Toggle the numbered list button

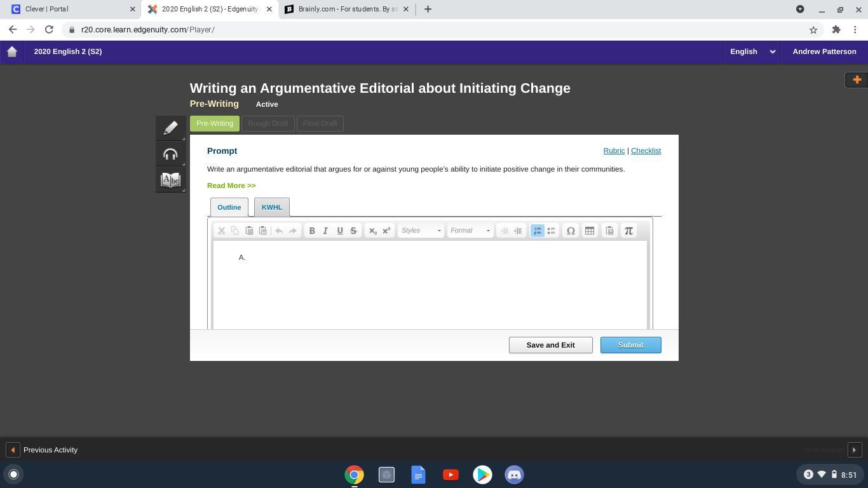click(538, 231)
